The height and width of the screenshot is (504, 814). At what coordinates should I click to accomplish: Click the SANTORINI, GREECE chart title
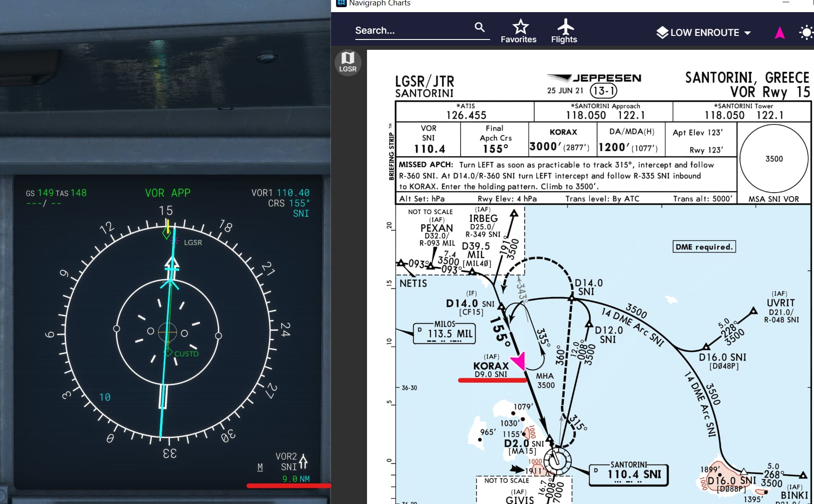(747, 78)
